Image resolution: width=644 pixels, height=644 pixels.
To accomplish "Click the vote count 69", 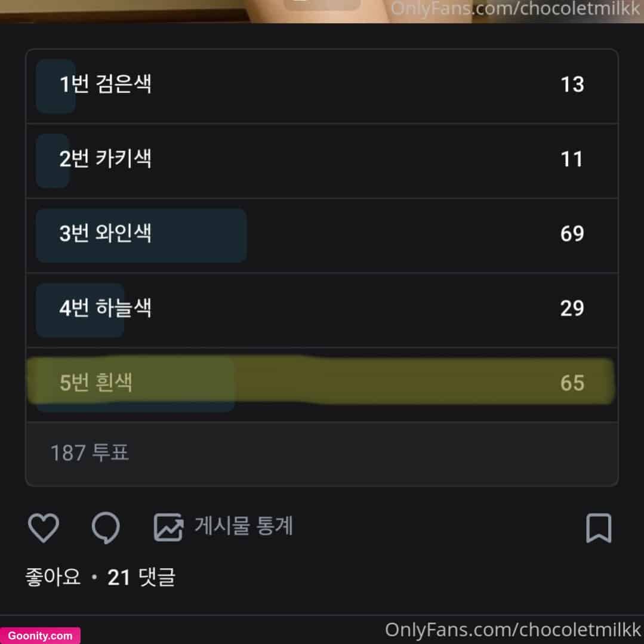I will 572,234.
